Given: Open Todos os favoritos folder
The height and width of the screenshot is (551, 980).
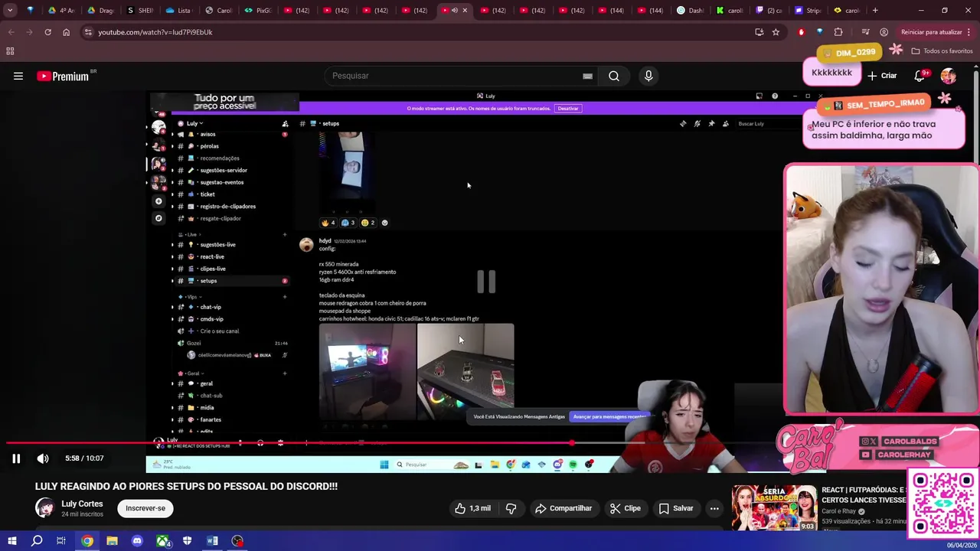Looking at the screenshot, I should pos(942,51).
